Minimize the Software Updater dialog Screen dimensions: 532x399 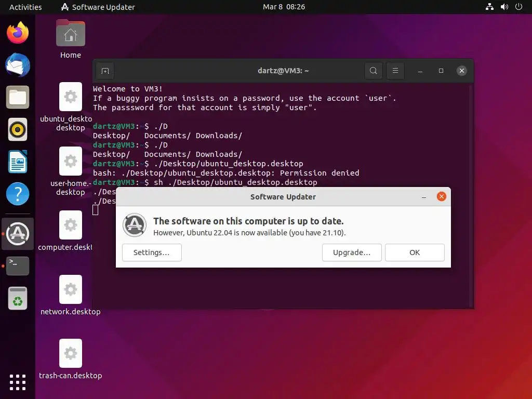click(424, 197)
